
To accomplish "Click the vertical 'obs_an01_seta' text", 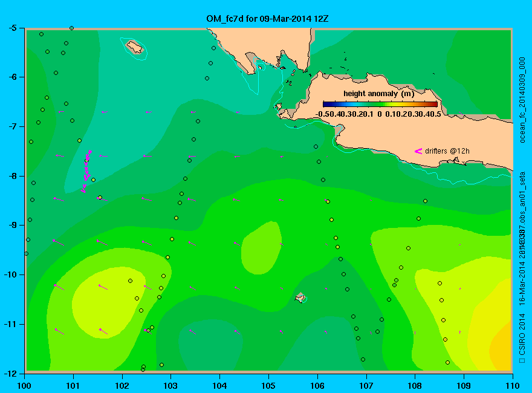I will tap(522, 198).
